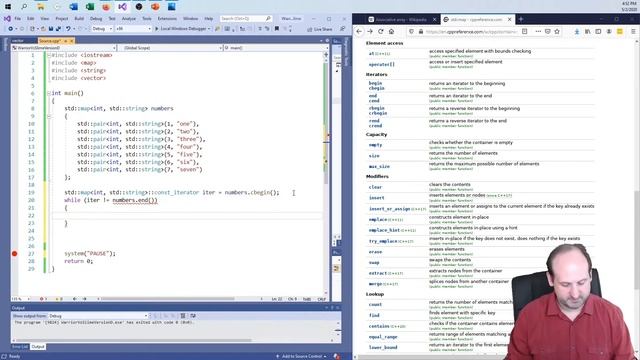Open the Analyze menu
640x360 pixels.
coord(129,19)
